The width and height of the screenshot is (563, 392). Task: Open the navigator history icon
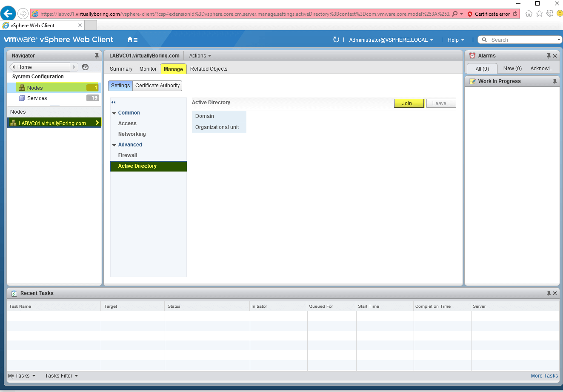(x=85, y=67)
